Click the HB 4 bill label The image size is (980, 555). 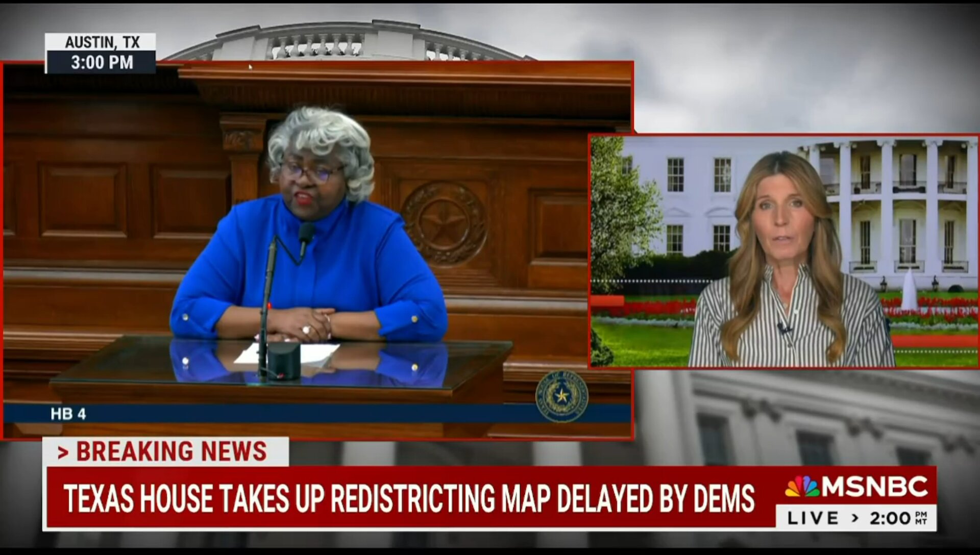(x=68, y=414)
